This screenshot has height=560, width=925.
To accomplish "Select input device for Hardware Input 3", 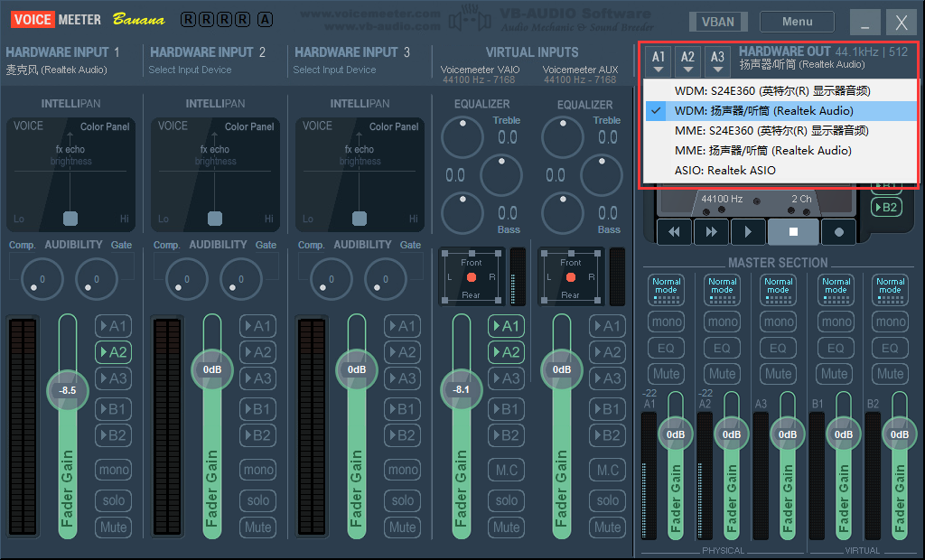I will tap(334, 70).
